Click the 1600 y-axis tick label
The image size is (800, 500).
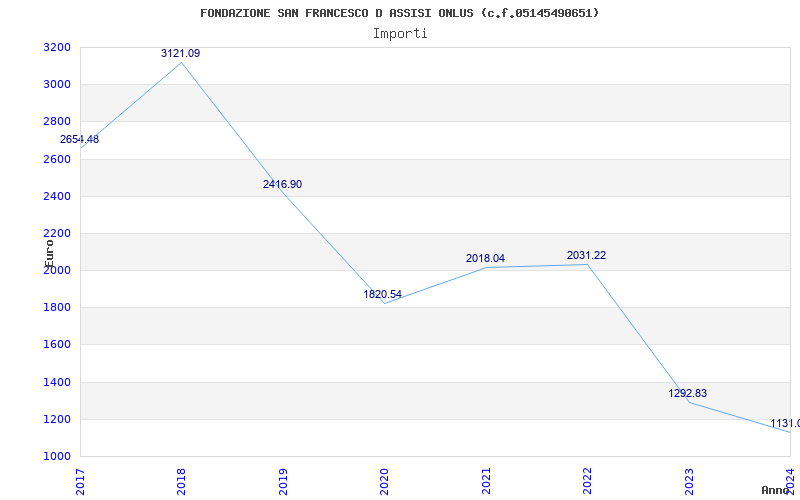coord(57,345)
